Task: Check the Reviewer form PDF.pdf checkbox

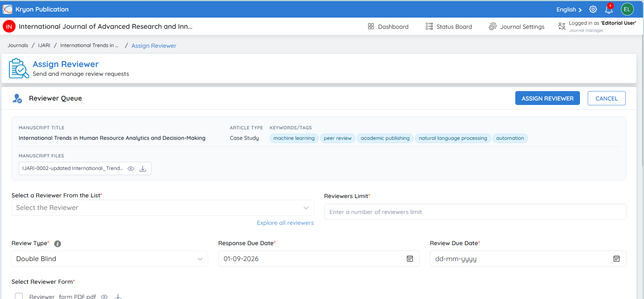Action: [x=19, y=296]
